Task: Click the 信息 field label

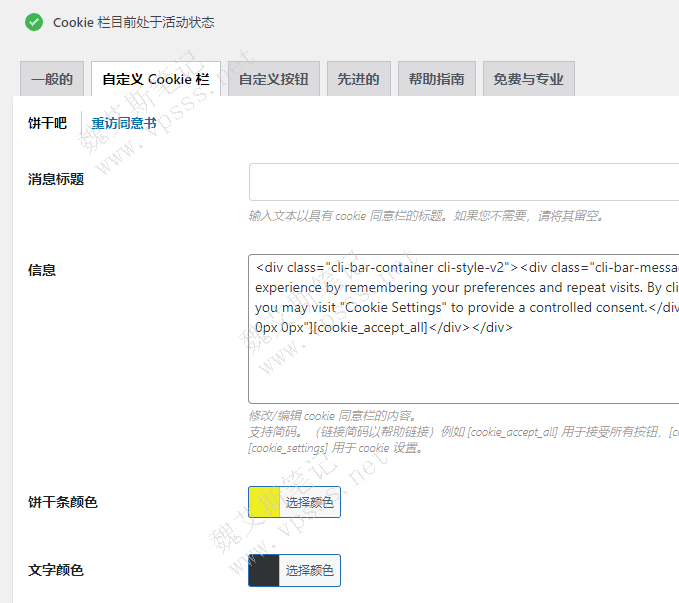Action: click(42, 270)
